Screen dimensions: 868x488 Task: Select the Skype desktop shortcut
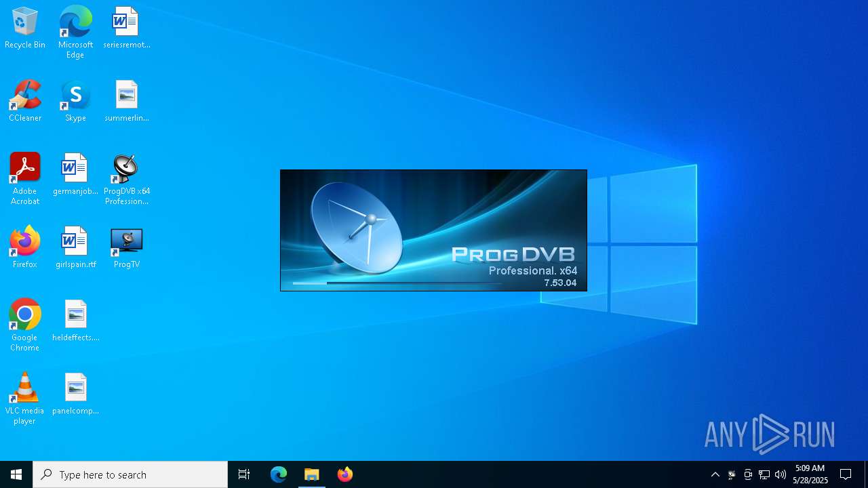point(75,102)
